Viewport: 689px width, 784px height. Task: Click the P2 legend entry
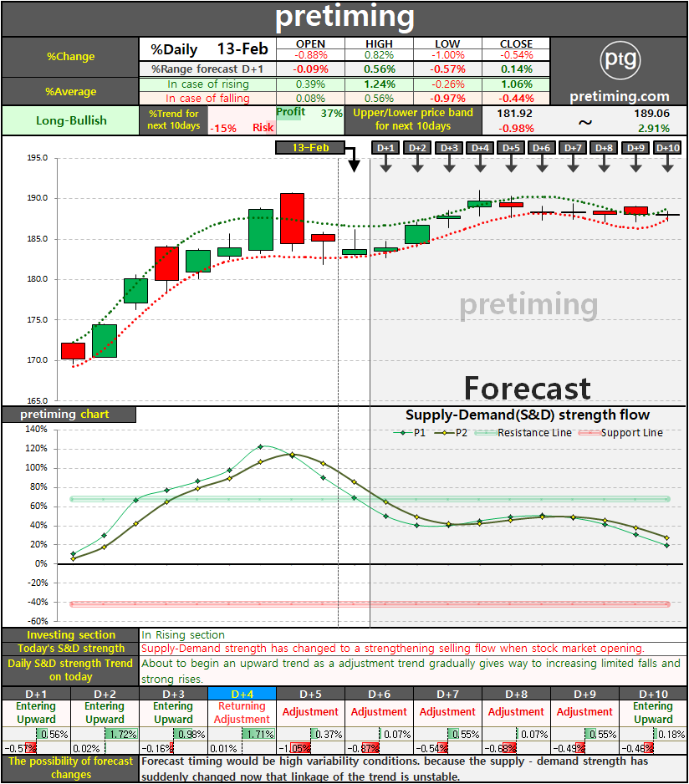click(x=451, y=432)
